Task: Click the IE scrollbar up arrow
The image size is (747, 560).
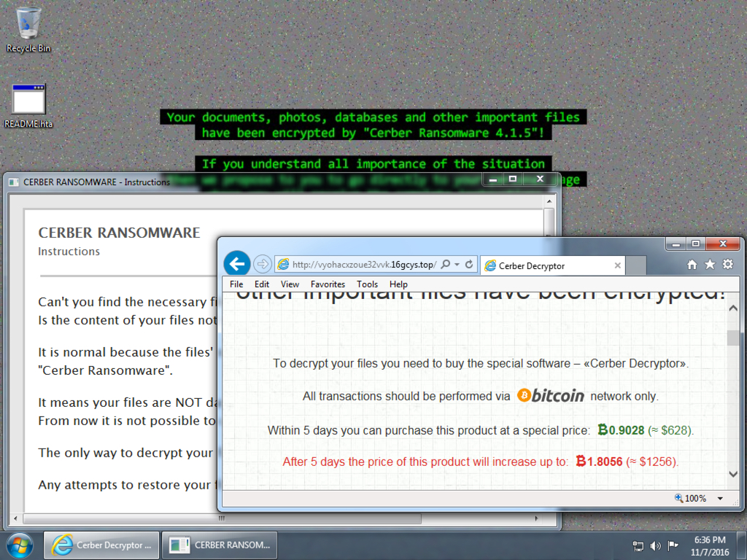Action: coord(733,308)
